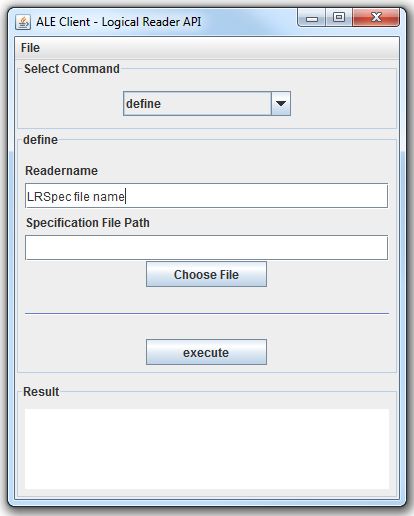Click the Readername label

[x=62, y=171]
